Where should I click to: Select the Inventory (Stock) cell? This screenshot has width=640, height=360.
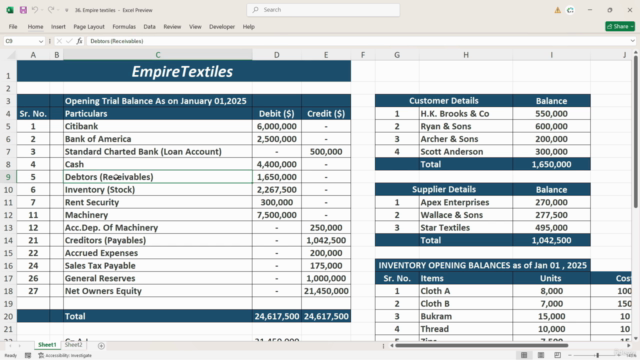pyautogui.click(x=158, y=190)
